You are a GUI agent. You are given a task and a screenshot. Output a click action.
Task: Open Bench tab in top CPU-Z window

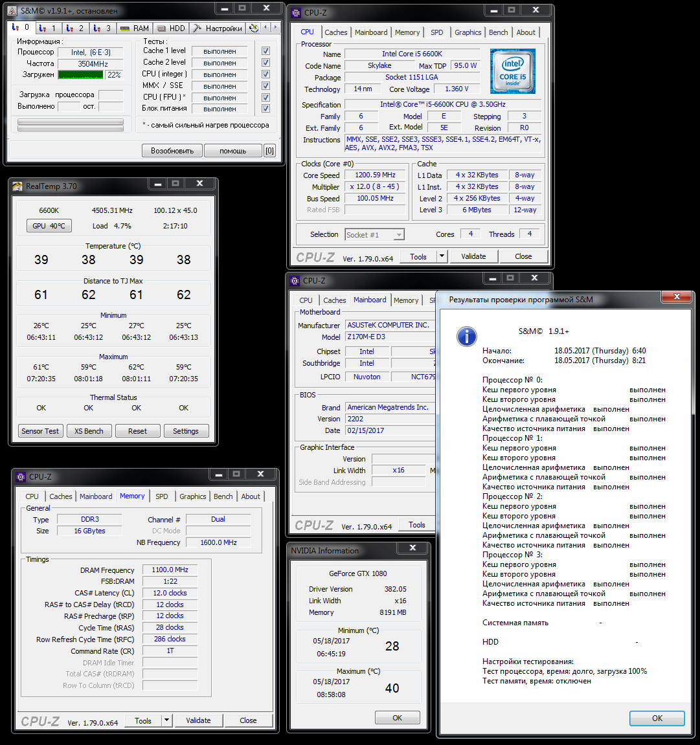pos(498,32)
